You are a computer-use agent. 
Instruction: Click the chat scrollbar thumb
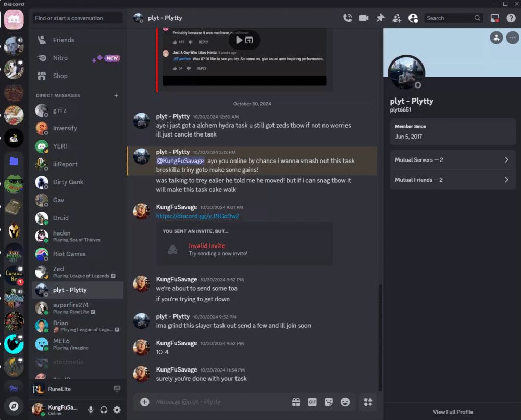[x=380, y=338]
